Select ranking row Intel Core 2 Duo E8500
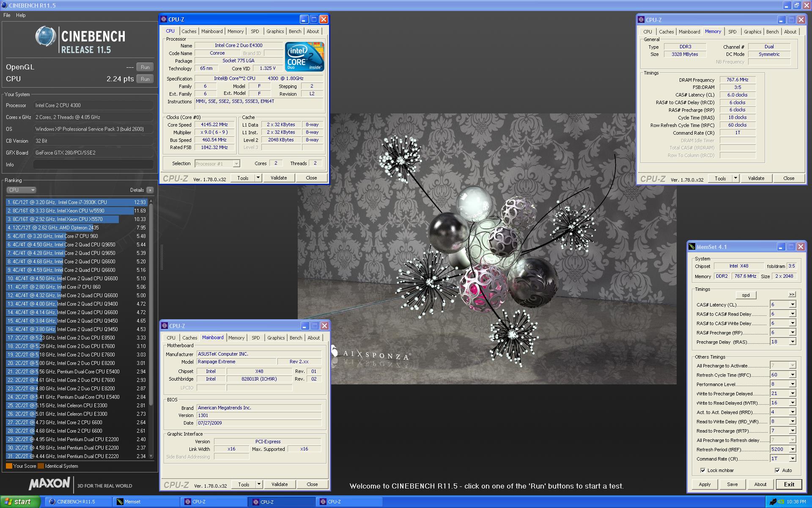812x508 pixels. (77, 338)
